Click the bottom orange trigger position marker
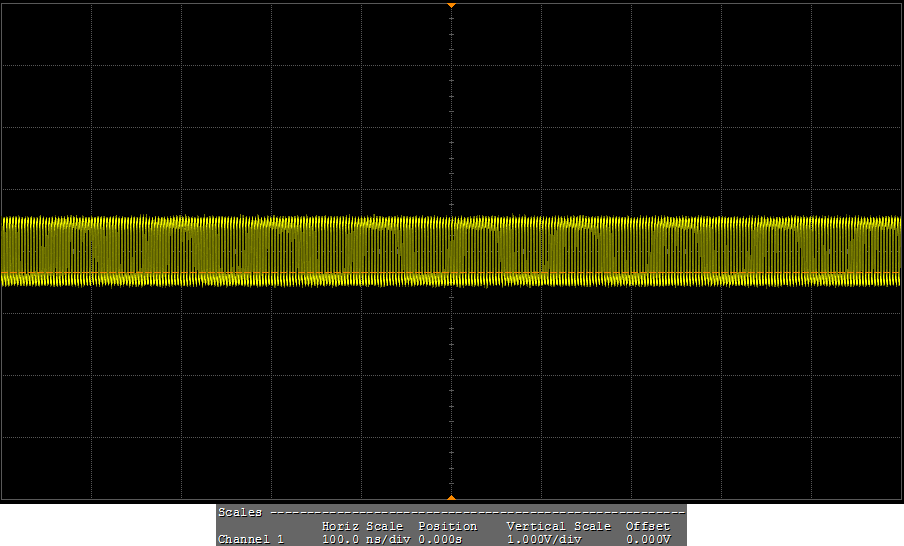Viewport: 904px width, 546px height. 451,497
